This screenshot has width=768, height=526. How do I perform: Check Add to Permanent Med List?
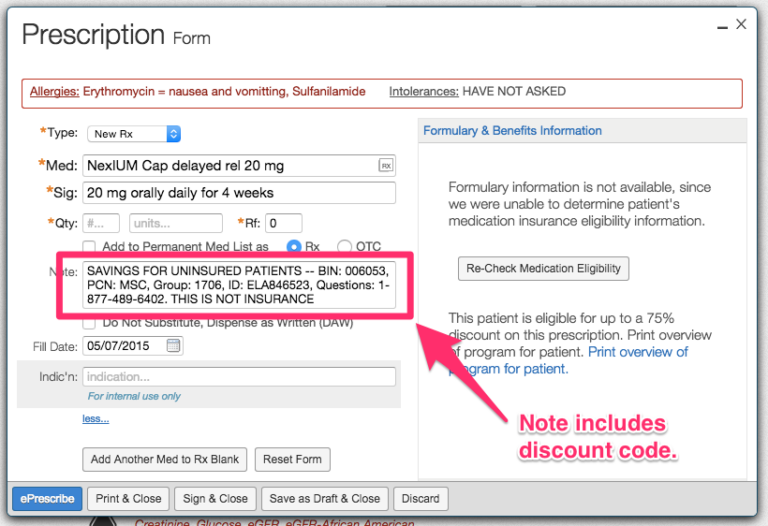click(89, 246)
